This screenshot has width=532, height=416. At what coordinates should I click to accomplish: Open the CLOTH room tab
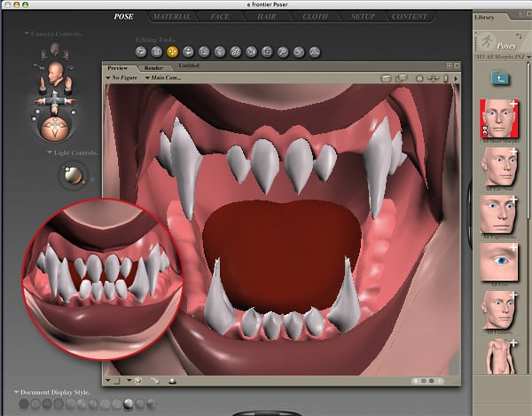(x=314, y=16)
